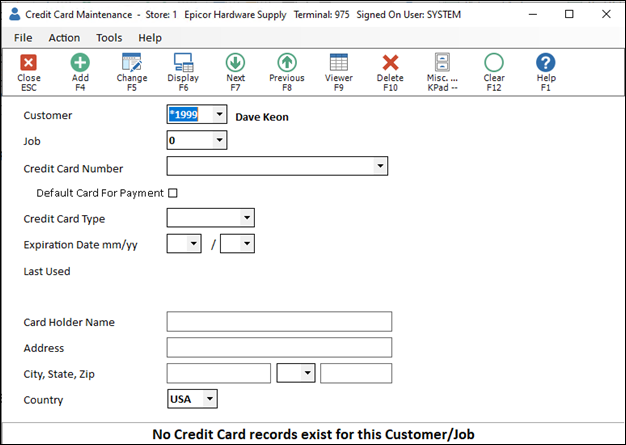
Task: Click the user icon in title bar
Action: [x=15, y=14]
